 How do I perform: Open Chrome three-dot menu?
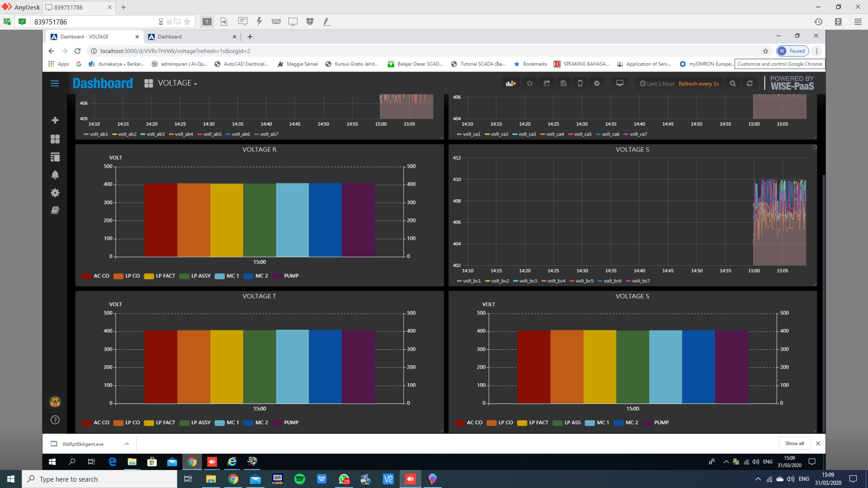tap(816, 51)
